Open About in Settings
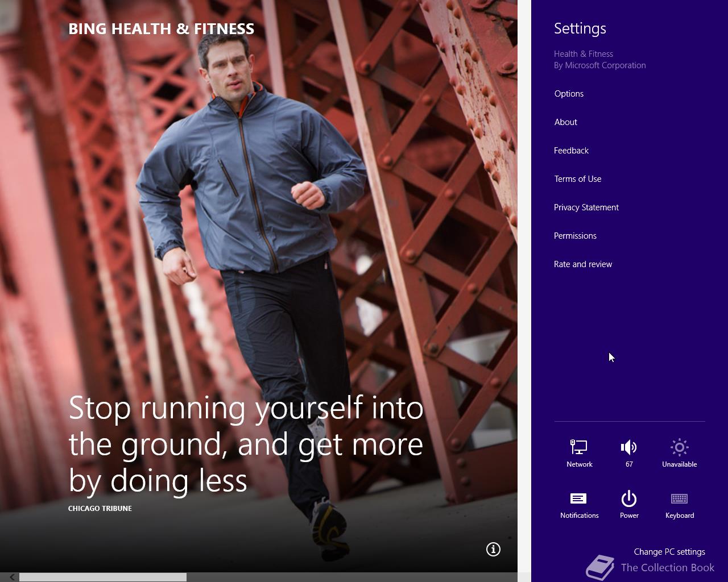Image resolution: width=728 pixels, height=582 pixels. pos(565,122)
